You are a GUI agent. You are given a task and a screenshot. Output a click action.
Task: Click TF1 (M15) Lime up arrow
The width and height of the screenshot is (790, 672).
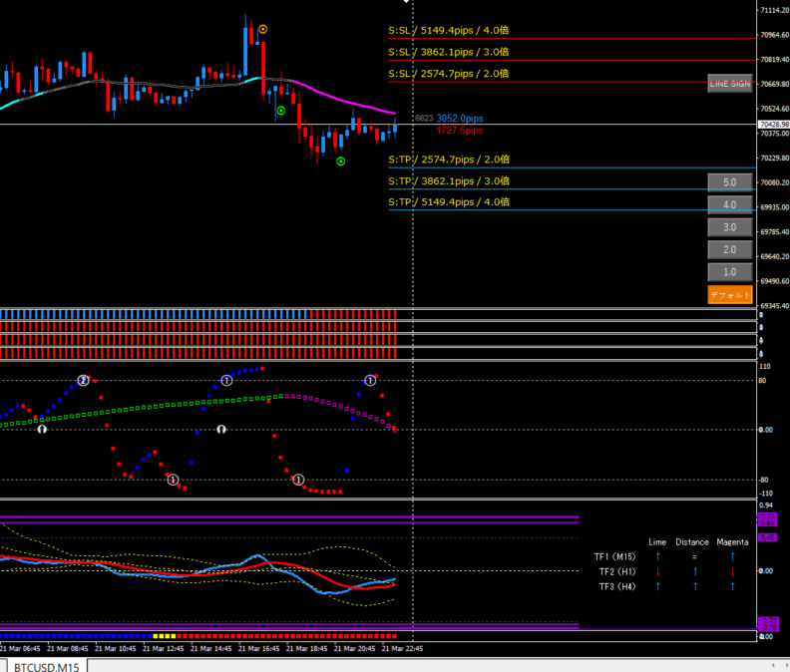(657, 556)
